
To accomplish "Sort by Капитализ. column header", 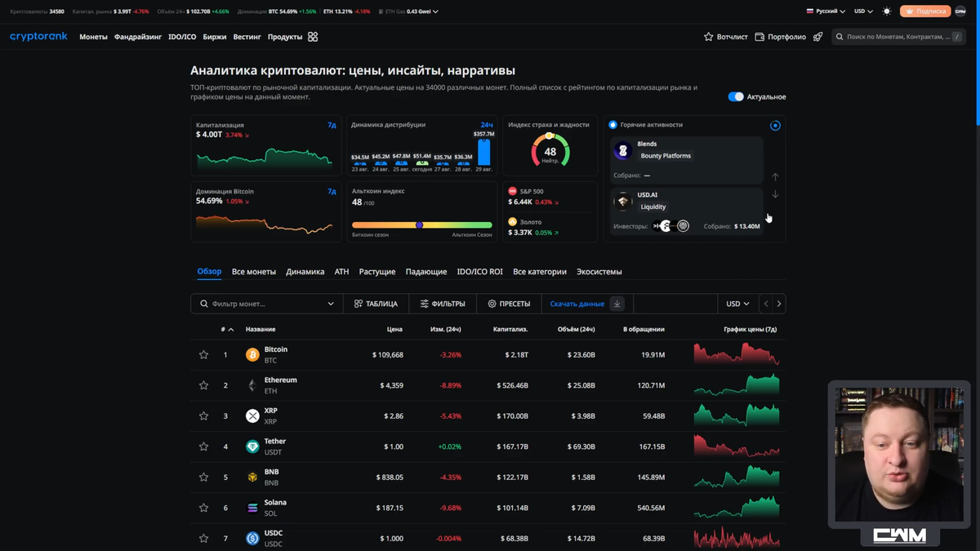I will 510,329.
